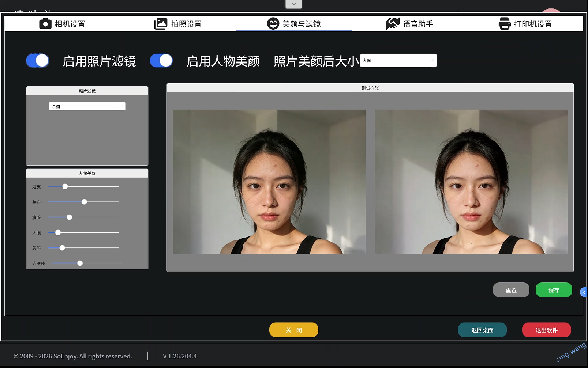
Task: Click the 退回桌面 button
Action: coord(482,330)
